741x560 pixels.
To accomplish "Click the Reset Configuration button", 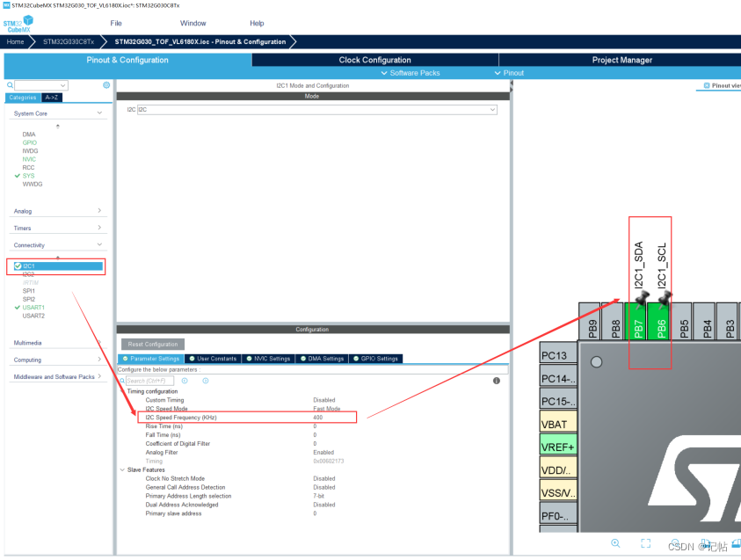I will click(x=151, y=344).
